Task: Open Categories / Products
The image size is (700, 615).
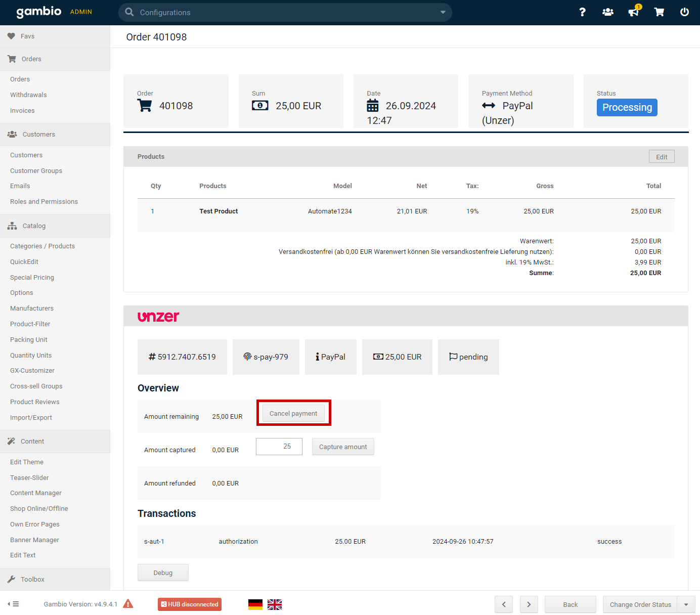Action: coord(42,246)
